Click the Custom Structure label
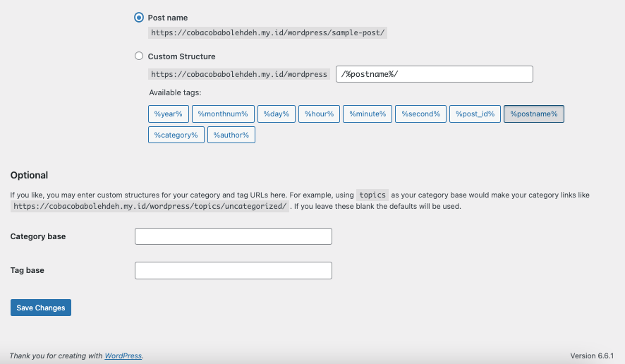This screenshot has width=625, height=364. click(181, 56)
